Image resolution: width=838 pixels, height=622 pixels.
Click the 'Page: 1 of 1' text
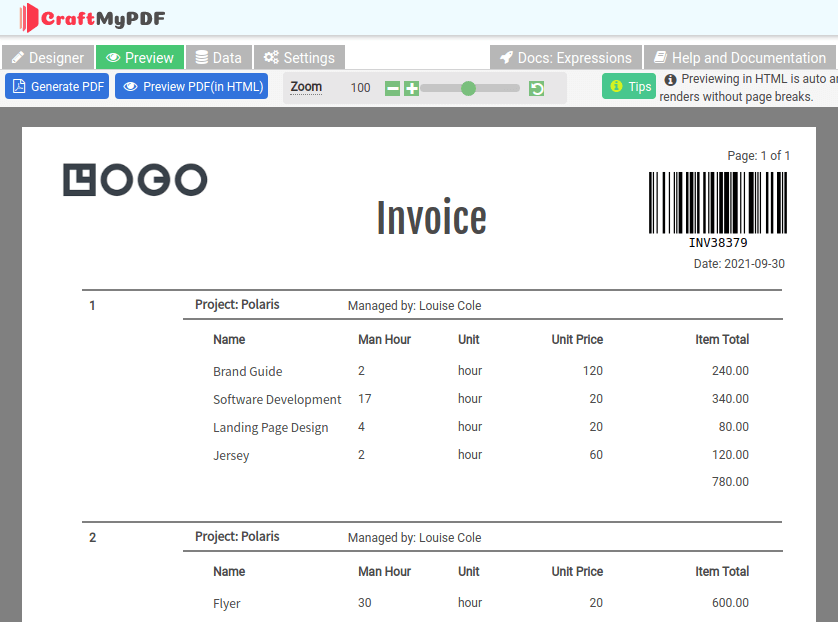pos(758,156)
